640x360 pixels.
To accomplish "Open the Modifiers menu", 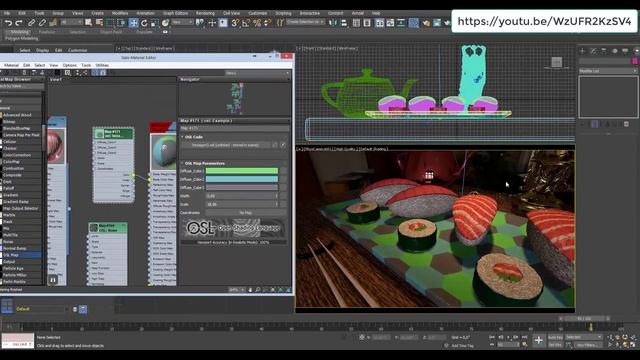I will [x=120, y=13].
